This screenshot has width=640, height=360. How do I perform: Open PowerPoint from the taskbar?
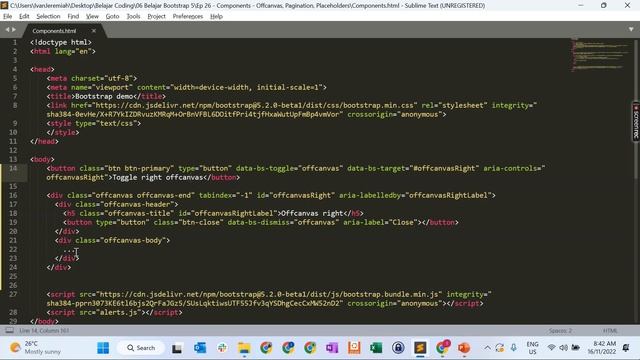[x=464, y=348]
